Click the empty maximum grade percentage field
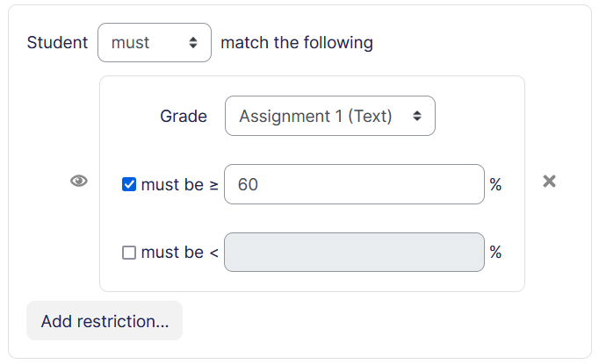 (354, 253)
